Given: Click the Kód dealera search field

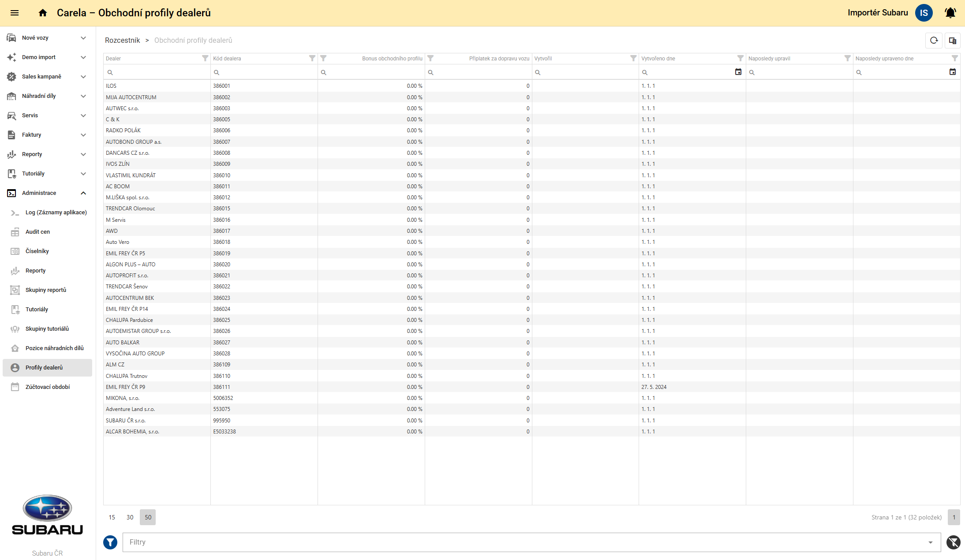Looking at the screenshot, I should pos(264,72).
